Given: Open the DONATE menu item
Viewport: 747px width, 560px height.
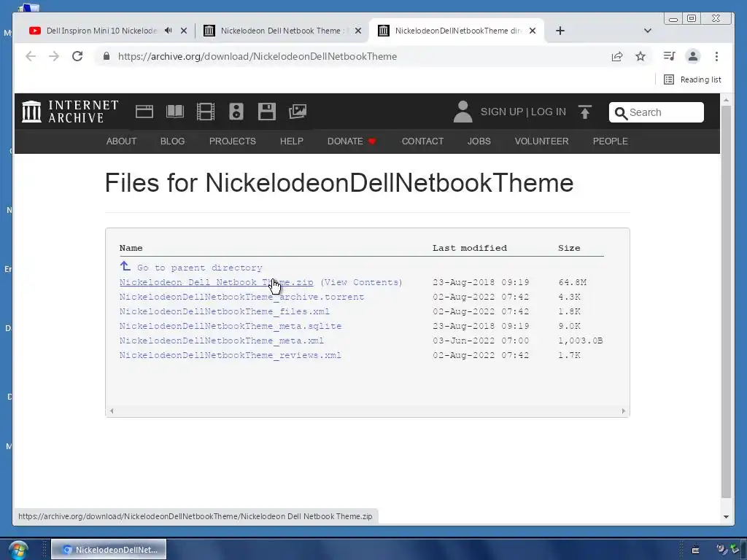Looking at the screenshot, I should [352, 141].
